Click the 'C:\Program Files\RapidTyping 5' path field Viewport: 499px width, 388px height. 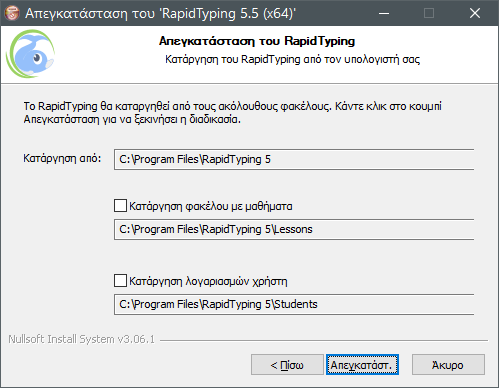click(x=294, y=159)
